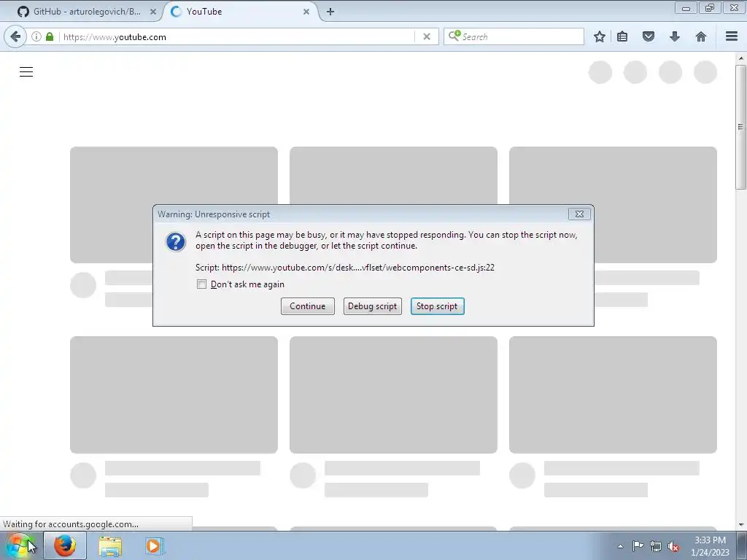
Task: Click the Debug script button
Action: [372, 306]
